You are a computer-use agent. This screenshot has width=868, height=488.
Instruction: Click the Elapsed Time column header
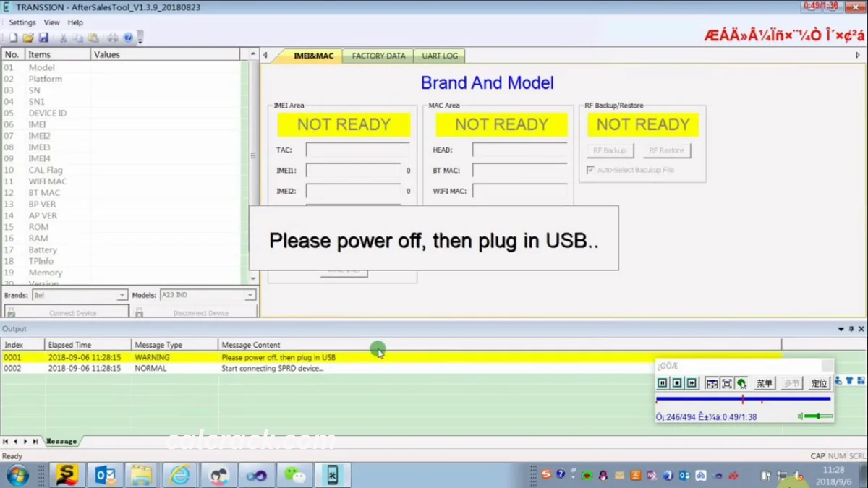88,345
